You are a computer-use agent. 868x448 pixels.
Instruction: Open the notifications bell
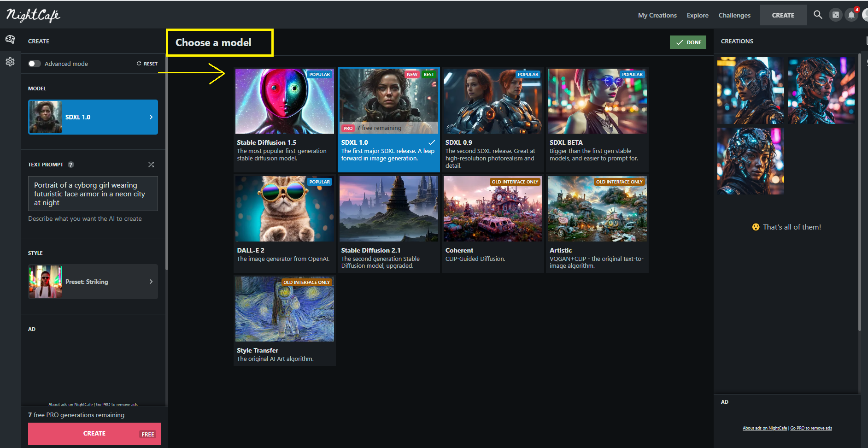click(851, 15)
